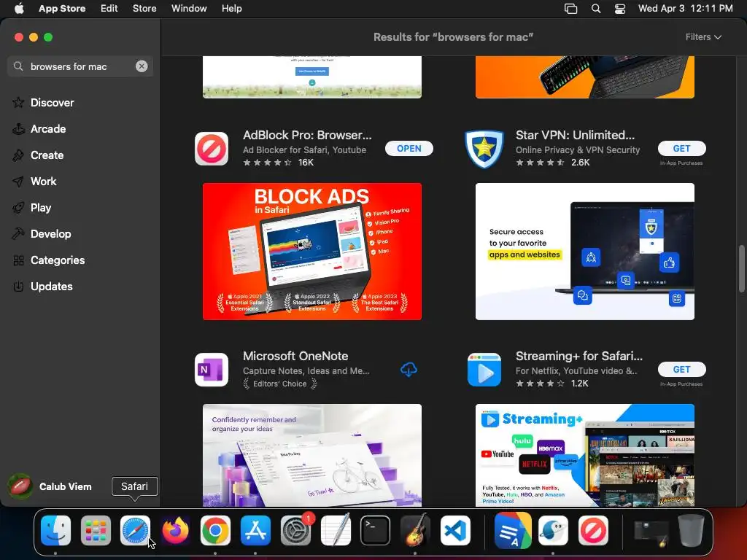Open the Window menu
Viewport: 747px width, 560px height.
189,8
